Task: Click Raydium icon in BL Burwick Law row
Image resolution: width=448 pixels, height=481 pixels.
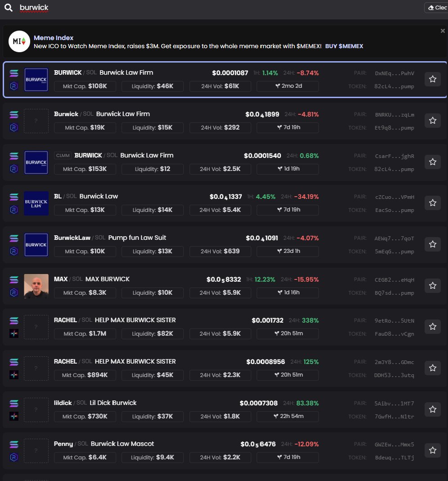Action: pos(14,210)
